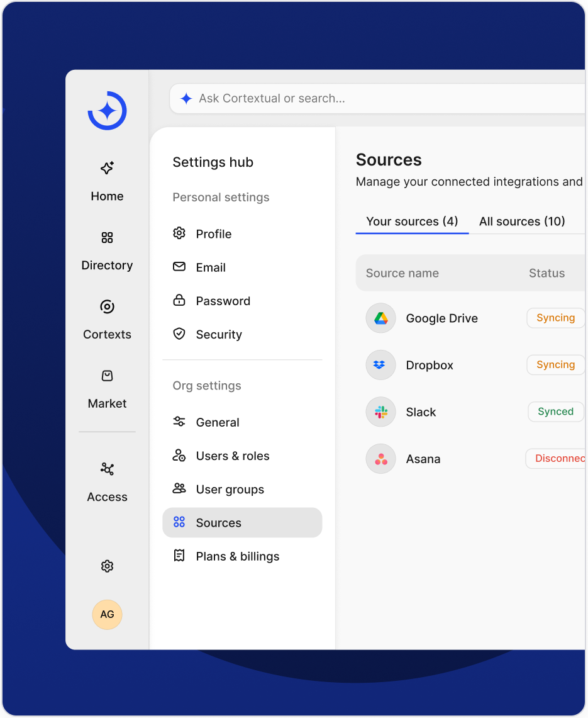Open Profile personal settings
588x718 pixels.
[x=213, y=234]
